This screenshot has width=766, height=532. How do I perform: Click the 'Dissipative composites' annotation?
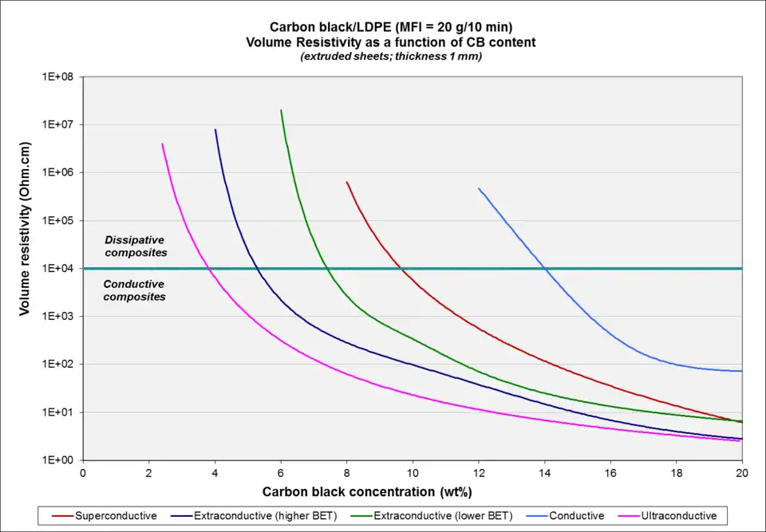pyautogui.click(x=135, y=246)
